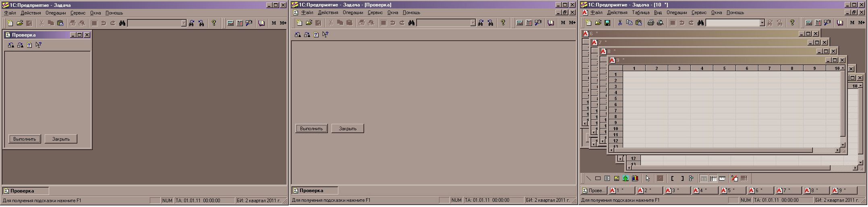Open the Вид menu
The width and height of the screenshot is (868, 207).
658,12
